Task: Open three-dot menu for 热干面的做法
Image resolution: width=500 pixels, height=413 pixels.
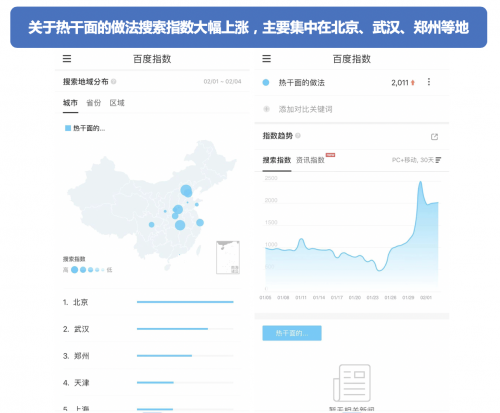Action: click(x=429, y=82)
